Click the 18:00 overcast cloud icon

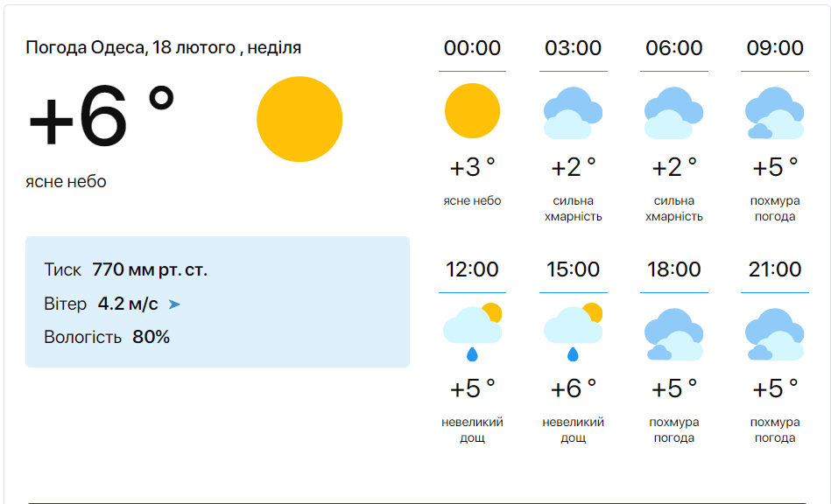click(x=673, y=334)
